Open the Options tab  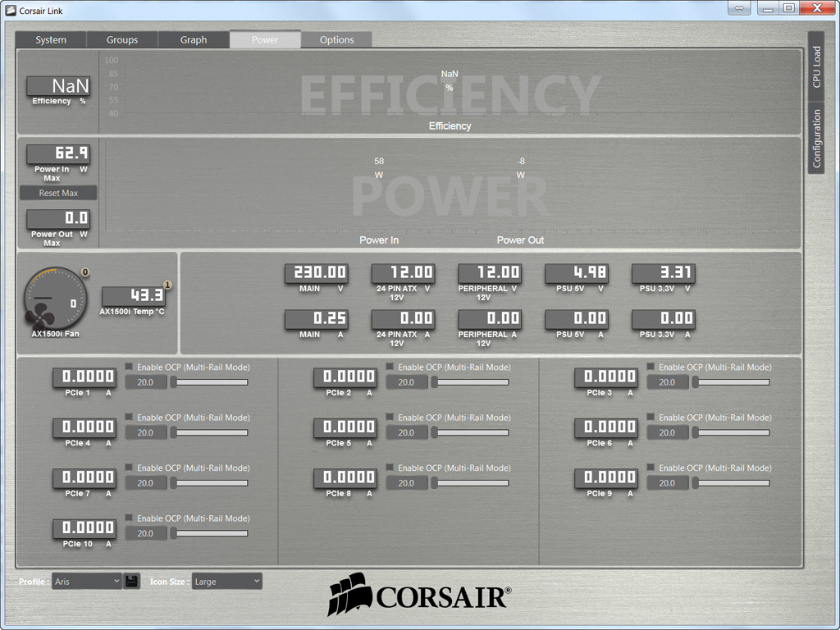(x=336, y=39)
